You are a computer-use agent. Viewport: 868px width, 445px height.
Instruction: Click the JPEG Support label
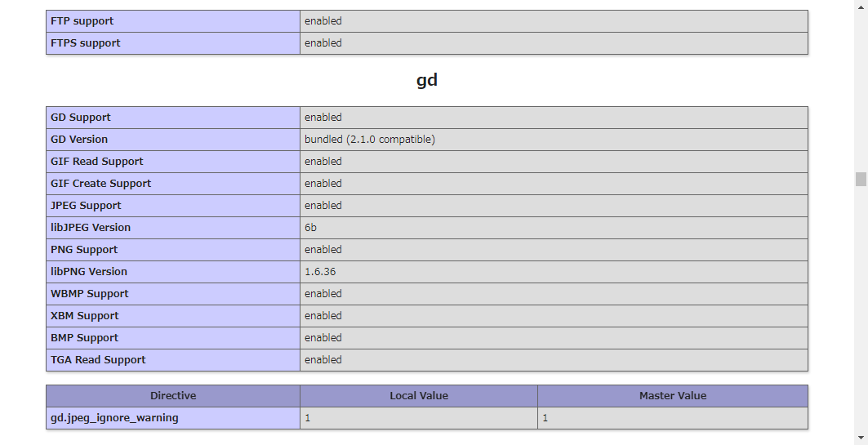pyautogui.click(x=86, y=206)
